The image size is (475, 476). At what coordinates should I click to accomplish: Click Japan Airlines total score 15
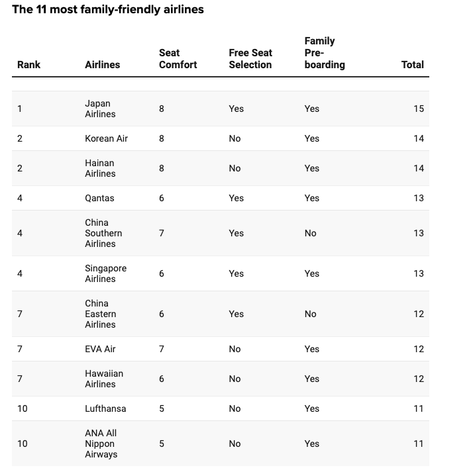[418, 109]
